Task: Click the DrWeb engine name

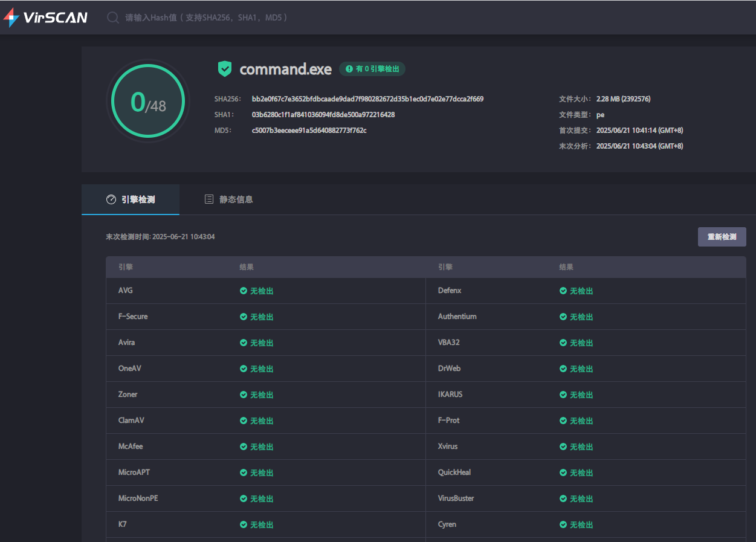Action: click(x=450, y=369)
